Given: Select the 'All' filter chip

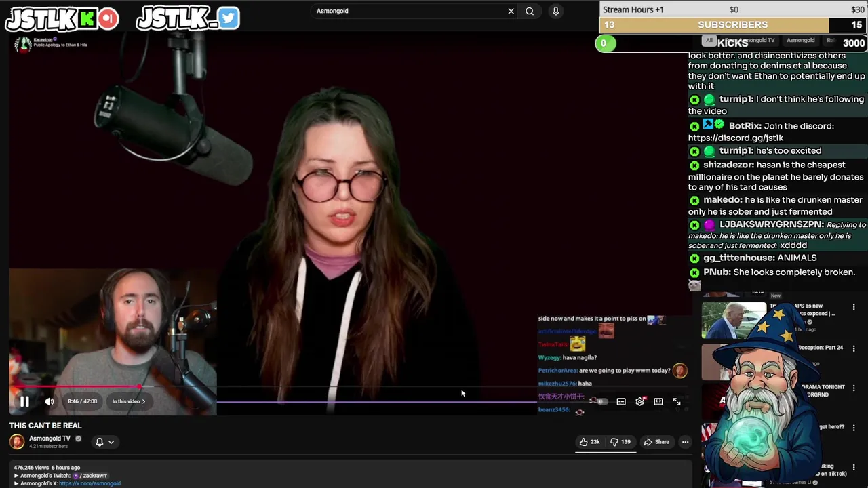Looking at the screenshot, I should click(x=709, y=40).
